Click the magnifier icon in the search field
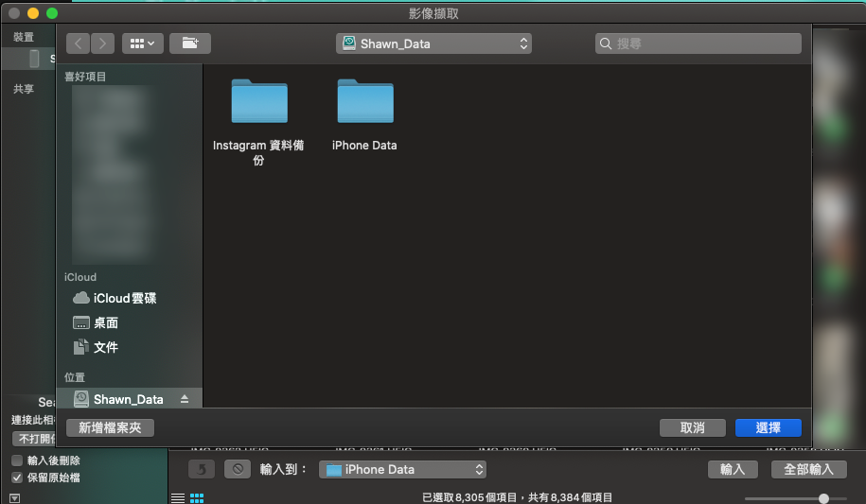This screenshot has width=866, height=504. click(606, 43)
